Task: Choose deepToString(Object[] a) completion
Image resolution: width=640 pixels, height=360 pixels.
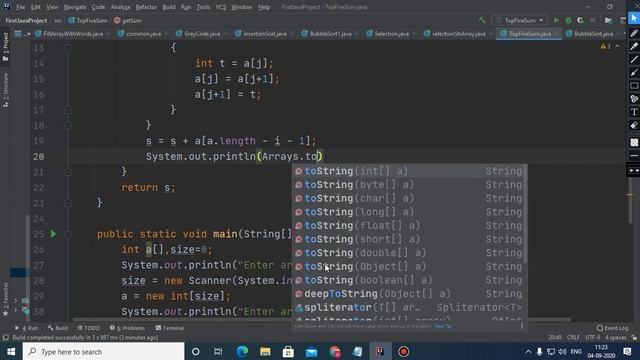Action: pos(409,294)
